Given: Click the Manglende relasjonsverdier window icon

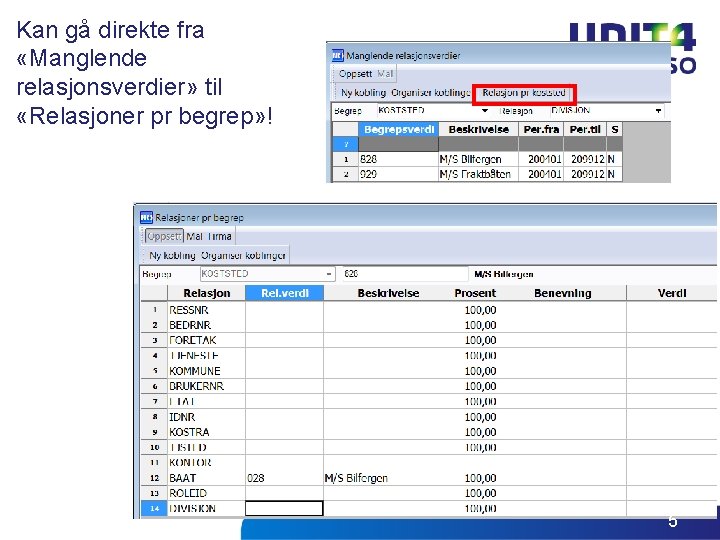Looking at the screenshot, I should (338, 56).
